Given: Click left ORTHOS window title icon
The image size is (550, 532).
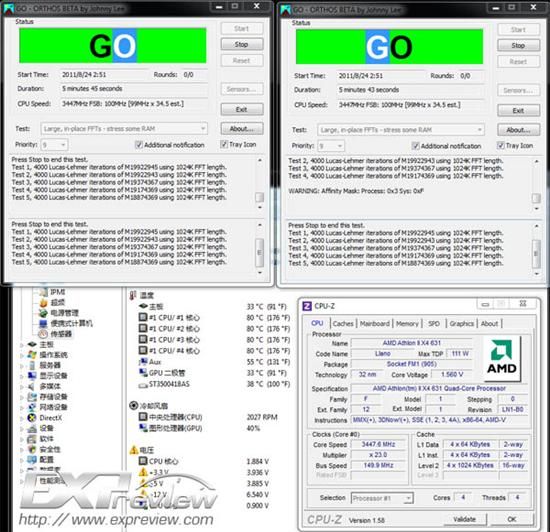Looking at the screenshot, I should click(9, 9).
